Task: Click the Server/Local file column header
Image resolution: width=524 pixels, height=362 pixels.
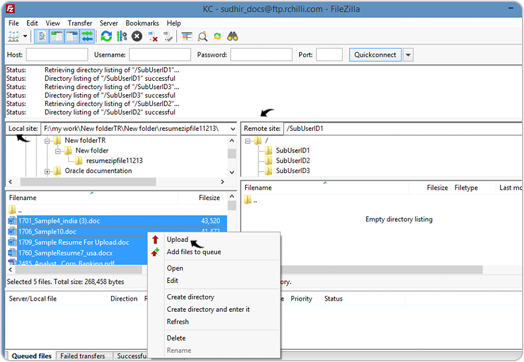Action: [x=56, y=298]
